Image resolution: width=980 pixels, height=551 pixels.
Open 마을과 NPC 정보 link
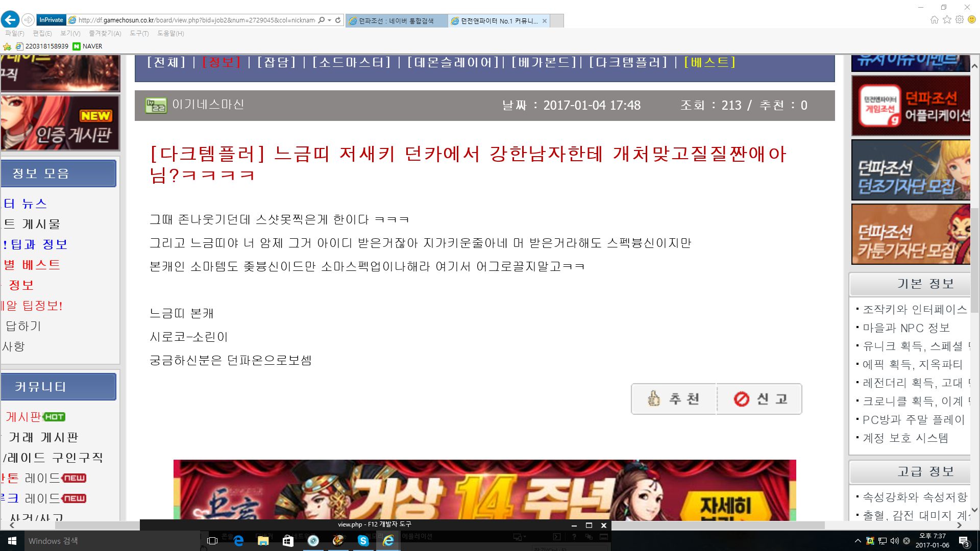tap(906, 328)
